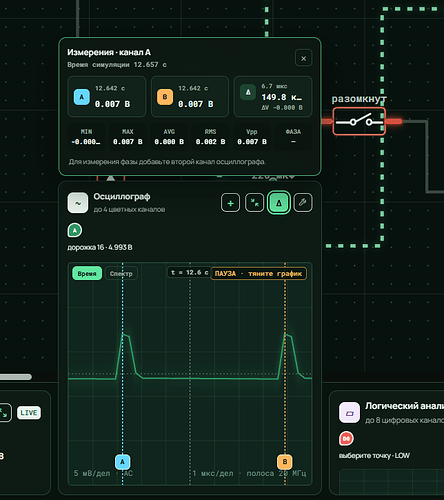444x500 pixels.
Task: Toggle the LIVE mode button
Action: pos(29,413)
